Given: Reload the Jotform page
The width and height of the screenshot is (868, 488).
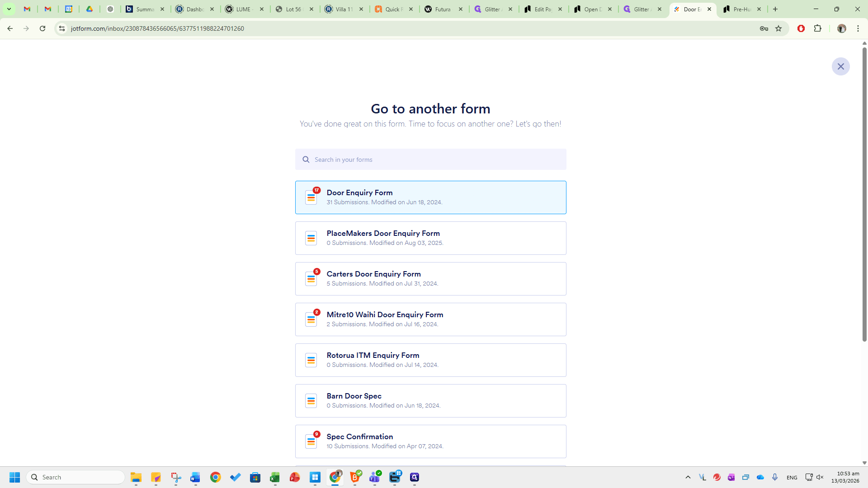Looking at the screenshot, I should click(x=42, y=28).
